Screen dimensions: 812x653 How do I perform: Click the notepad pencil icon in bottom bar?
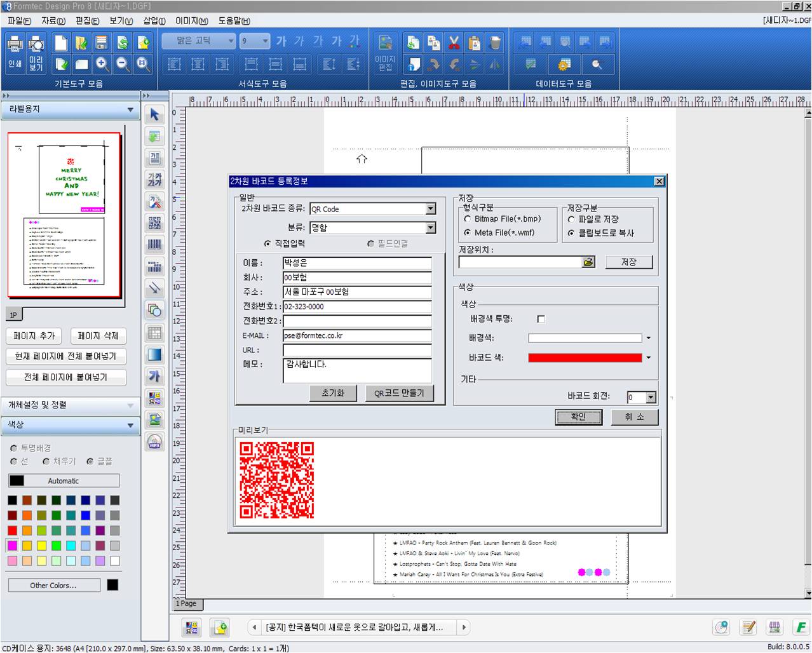[x=749, y=628]
